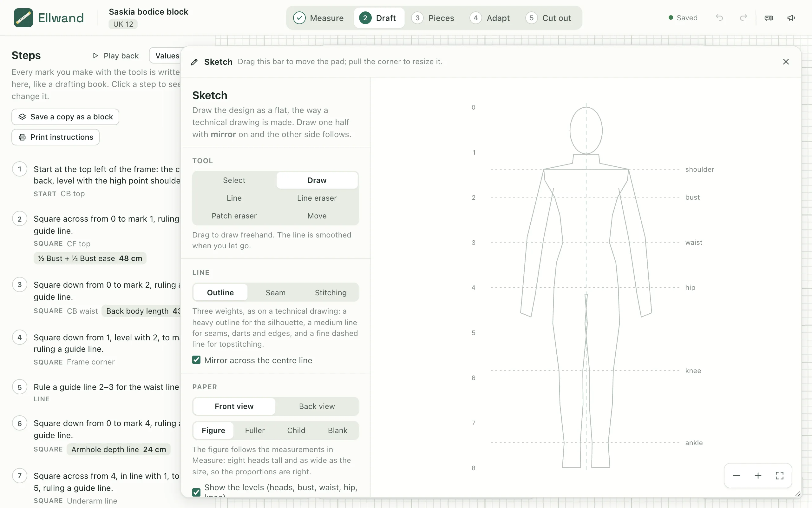Click step number 5 circle in Steps list
This screenshot has width=812, height=508.
click(x=20, y=387)
